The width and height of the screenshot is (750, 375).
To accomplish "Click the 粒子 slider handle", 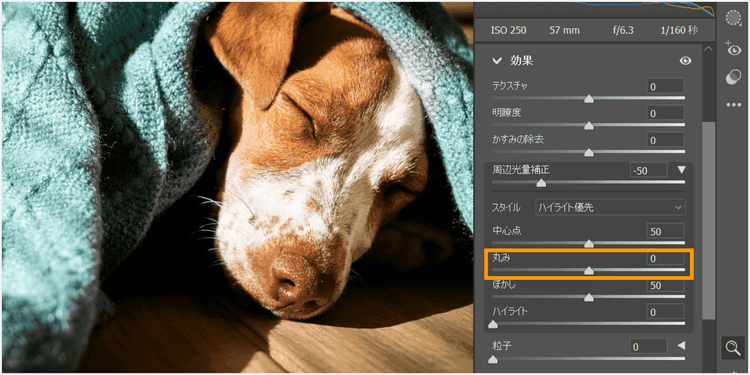I will 493,359.
